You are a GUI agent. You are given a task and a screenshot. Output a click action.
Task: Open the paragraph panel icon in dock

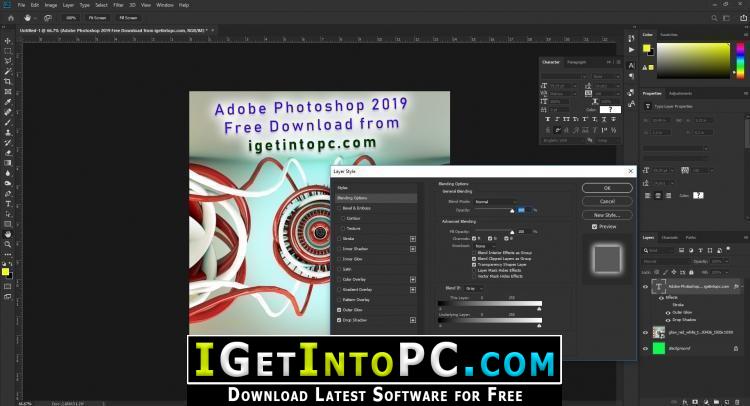pyautogui.click(x=631, y=76)
